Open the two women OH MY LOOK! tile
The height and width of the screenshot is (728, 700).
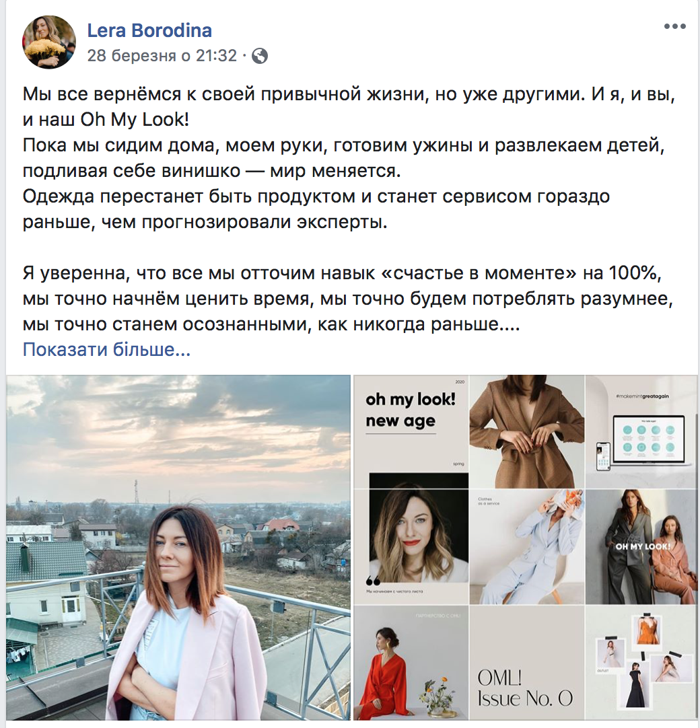point(641,546)
